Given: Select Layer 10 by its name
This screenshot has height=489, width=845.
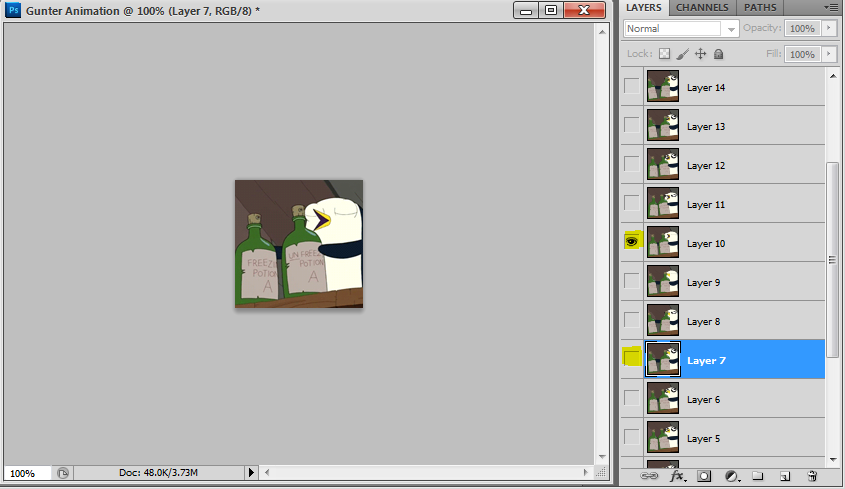Looking at the screenshot, I should point(706,244).
